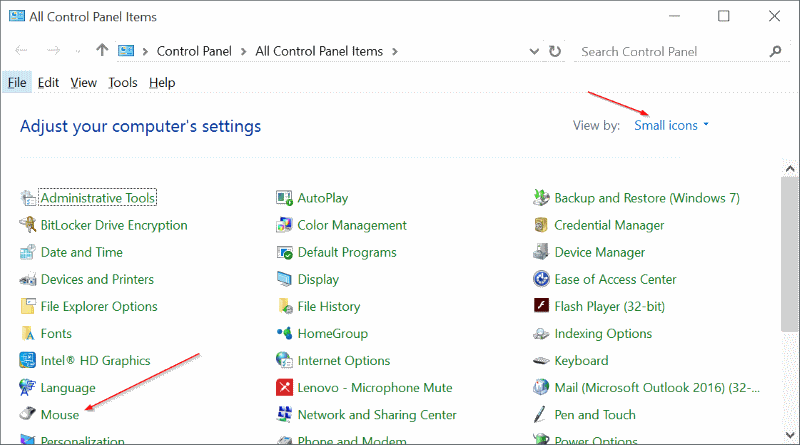Expand the address bar history dropdown arrow

coord(534,52)
